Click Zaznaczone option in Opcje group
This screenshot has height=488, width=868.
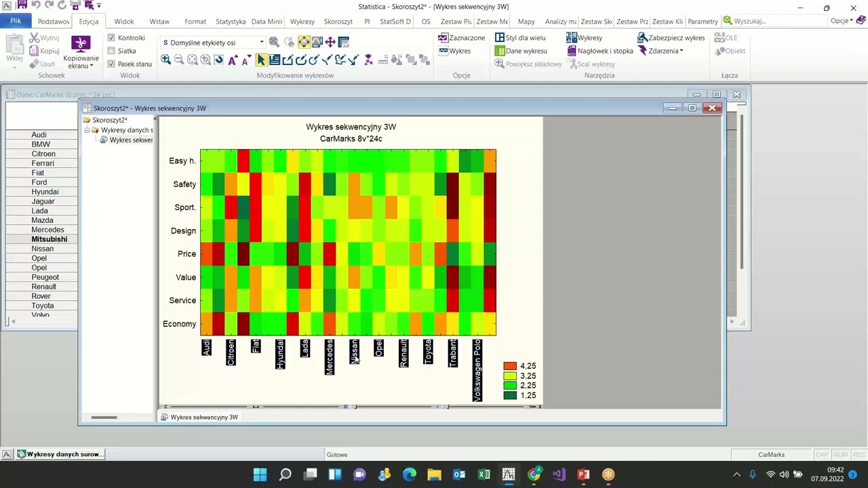pos(462,38)
